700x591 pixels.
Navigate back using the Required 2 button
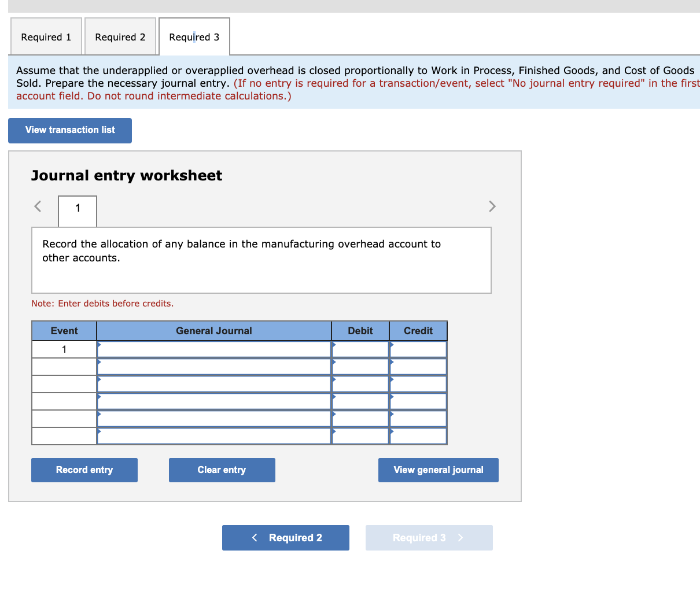click(x=285, y=537)
